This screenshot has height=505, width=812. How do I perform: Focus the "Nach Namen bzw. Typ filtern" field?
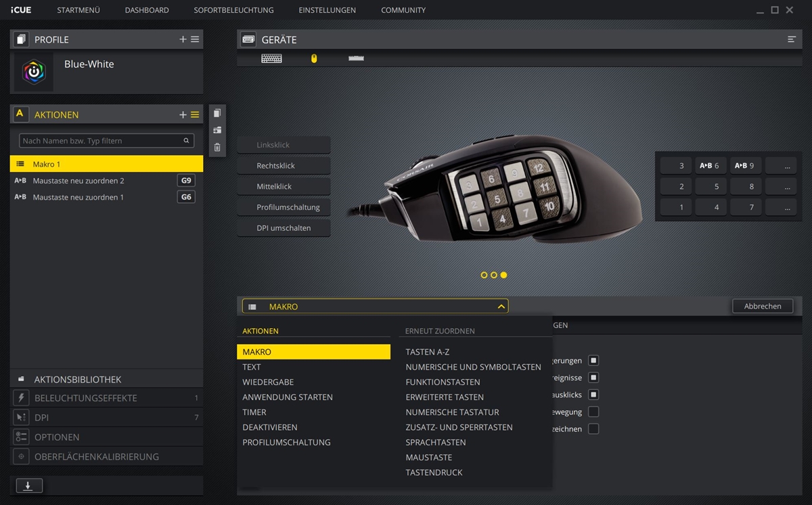point(106,141)
